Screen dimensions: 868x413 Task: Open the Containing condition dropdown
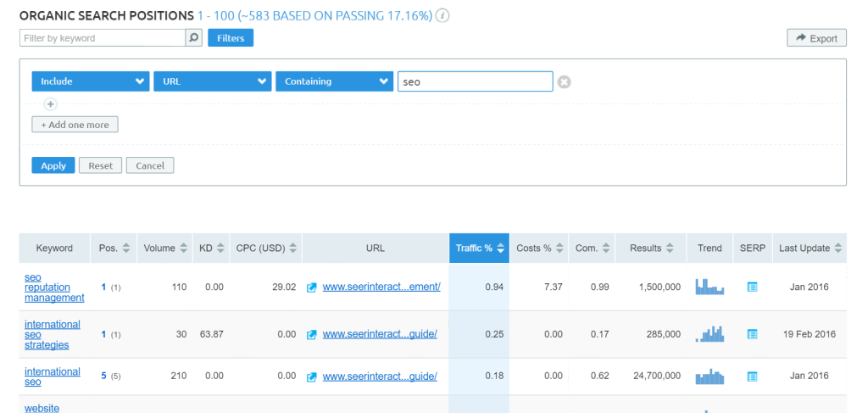334,81
